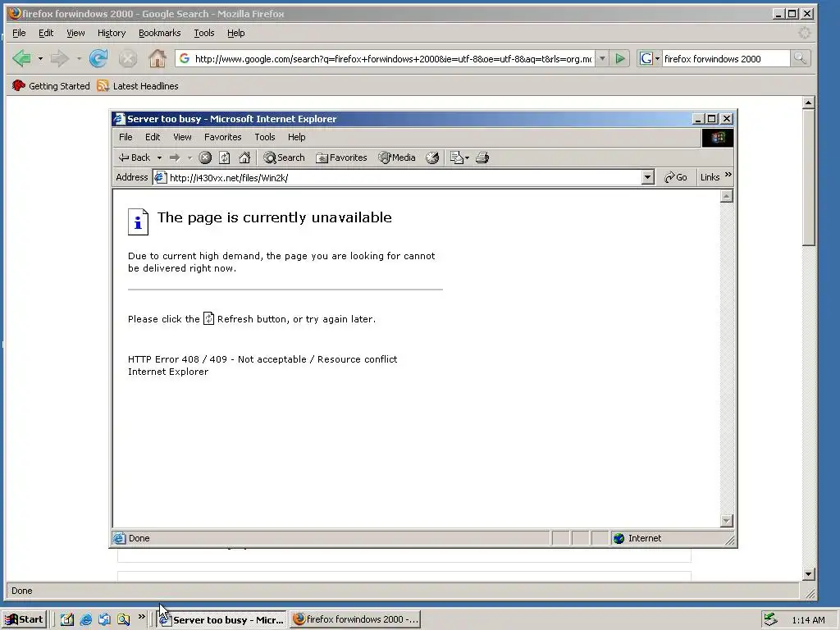The image size is (840, 630).
Task: Click info page icon beside unavailable heading
Action: tap(138, 221)
